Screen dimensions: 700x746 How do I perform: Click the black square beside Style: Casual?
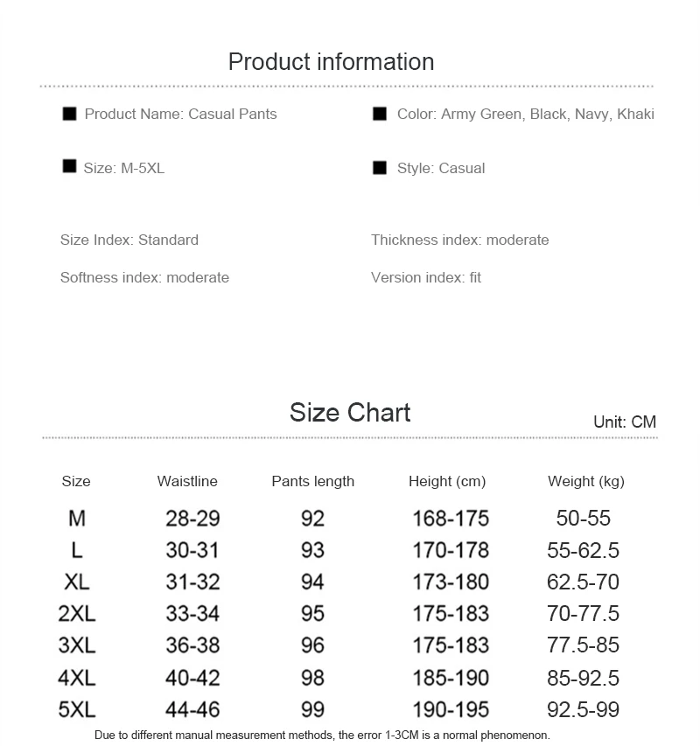click(380, 168)
